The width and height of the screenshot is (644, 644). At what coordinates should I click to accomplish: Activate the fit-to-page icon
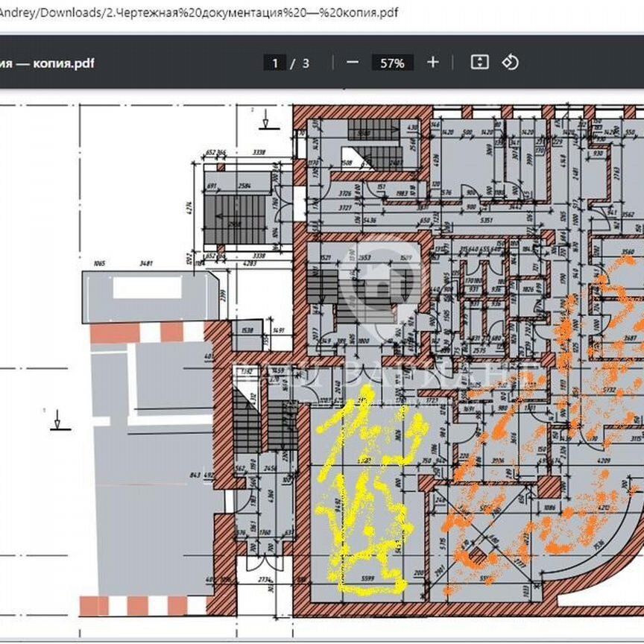click(479, 63)
